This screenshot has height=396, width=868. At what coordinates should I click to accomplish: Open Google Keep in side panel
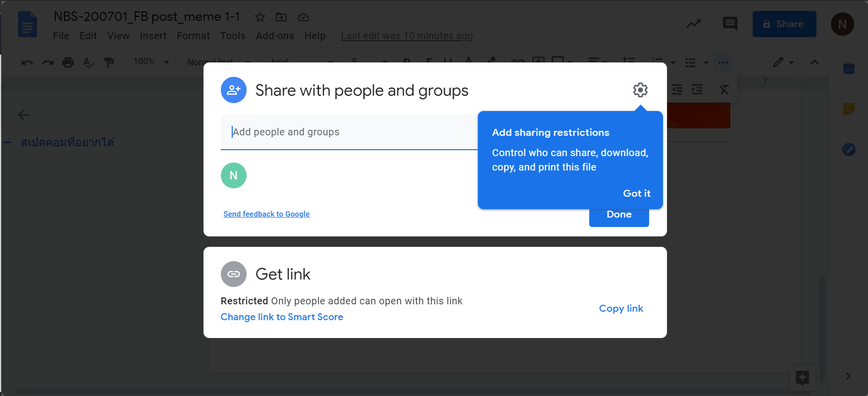point(849,109)
